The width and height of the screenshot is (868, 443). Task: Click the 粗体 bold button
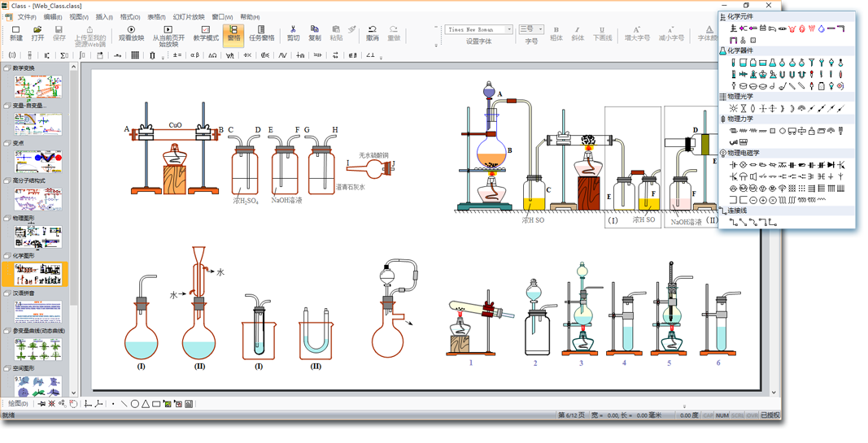556,33
